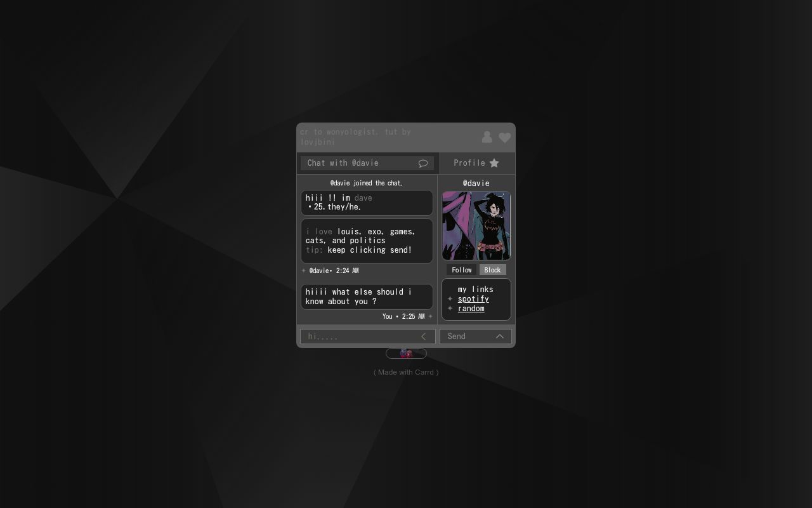Expand the up chevron on Send

[x=499, y=337]
